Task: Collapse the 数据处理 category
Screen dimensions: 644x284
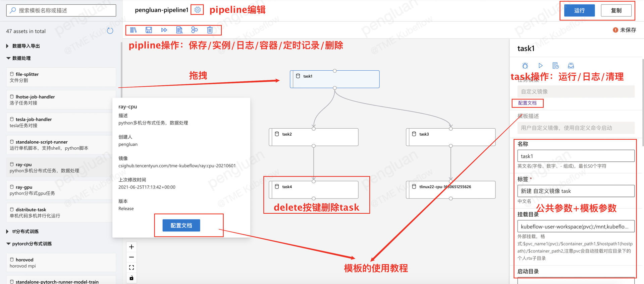Action: coord(8,58)
